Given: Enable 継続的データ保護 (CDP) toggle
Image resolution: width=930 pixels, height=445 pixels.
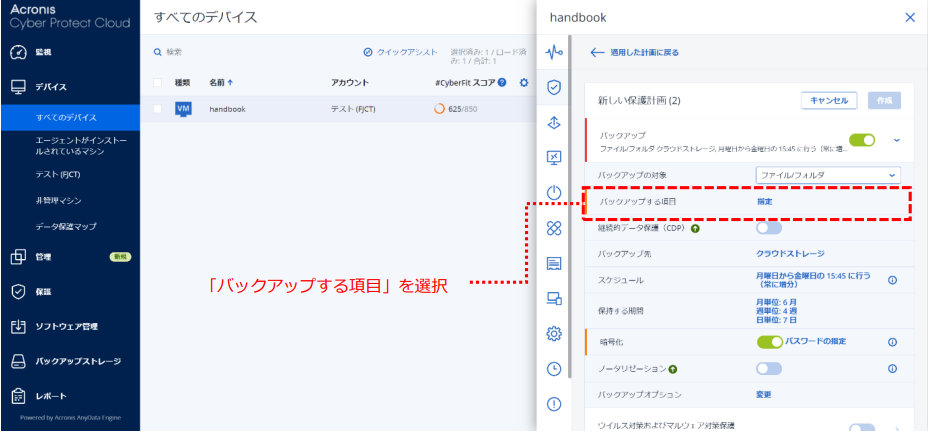Looking at the screenshot, I should tap(769, 228).
